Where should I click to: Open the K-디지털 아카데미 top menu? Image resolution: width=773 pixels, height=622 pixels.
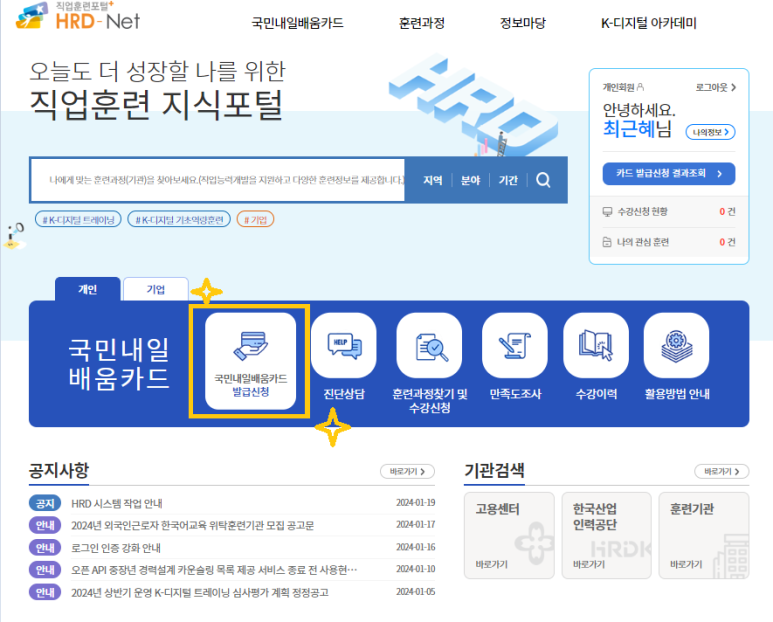(x=648, y=23)
